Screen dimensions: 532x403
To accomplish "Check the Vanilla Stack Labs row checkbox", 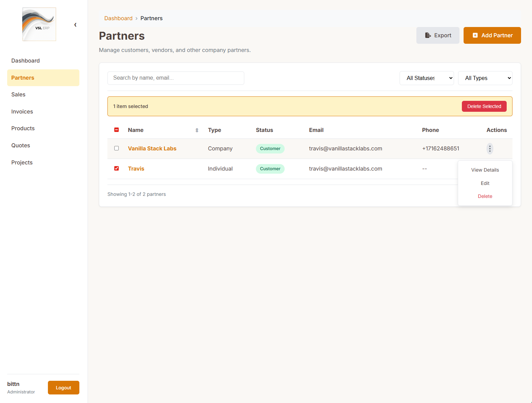I will coord(117,148).
